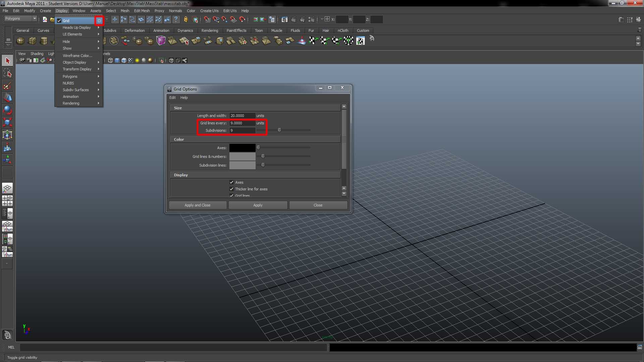Click the purple cube shelf icon
The width and height of the screenshot is (644, 362).
[161, 41]
